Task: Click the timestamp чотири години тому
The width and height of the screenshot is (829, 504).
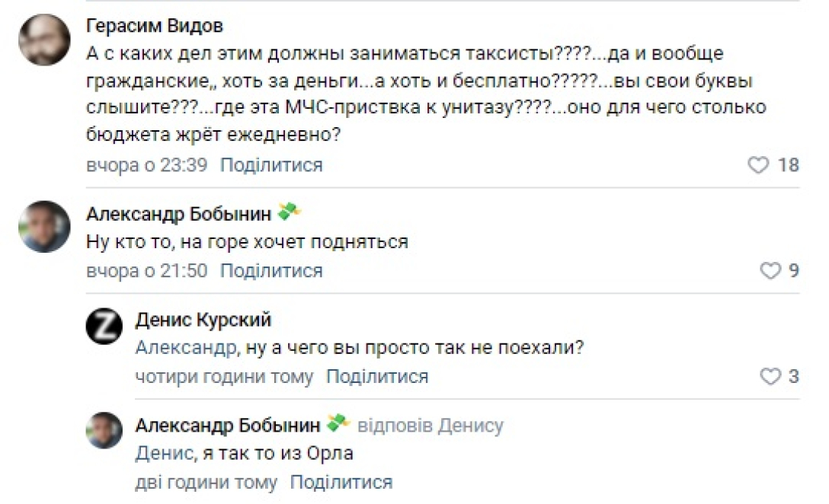Action: (x=224, y=376)
